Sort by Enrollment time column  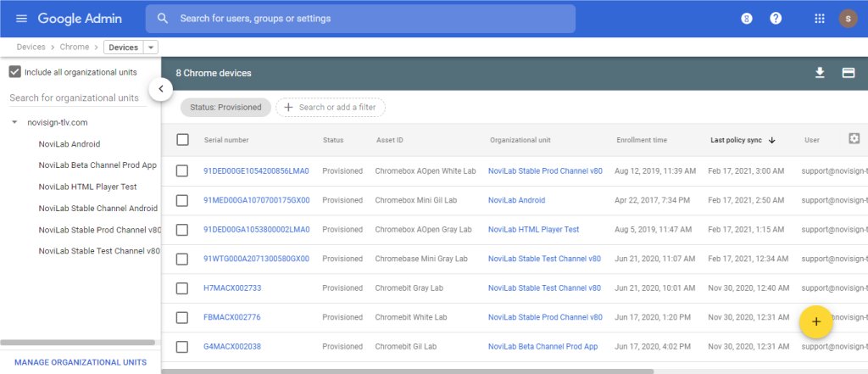coord(642,140)
